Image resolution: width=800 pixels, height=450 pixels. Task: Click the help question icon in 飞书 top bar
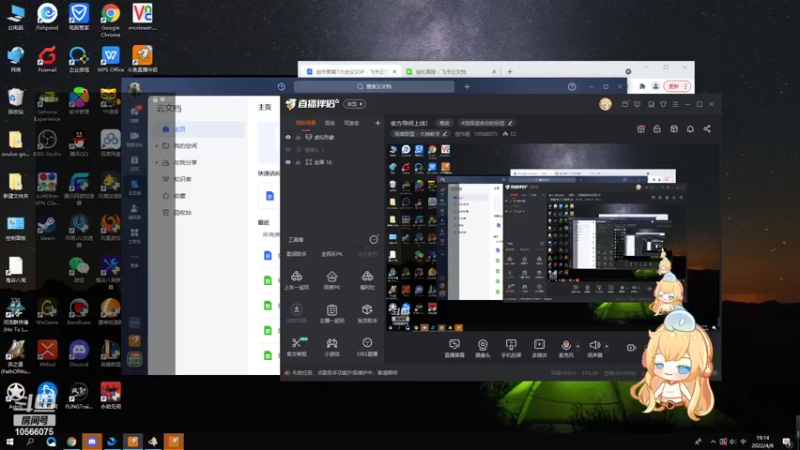coord(572,87)
